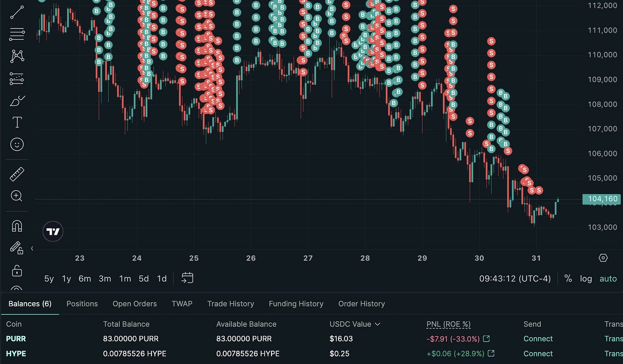Open chart settings via the hexagon icon
The width and height of the screenshot is (623, 364).
click(x=603, y=258)
